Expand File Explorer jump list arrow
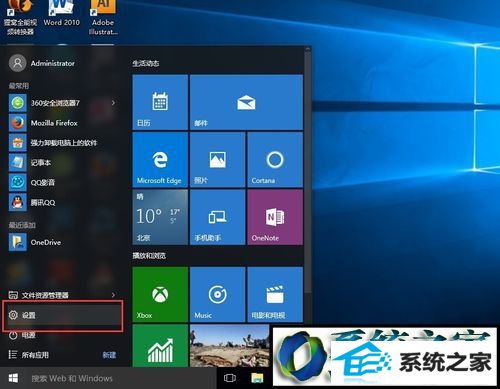 tap(114, 295)
